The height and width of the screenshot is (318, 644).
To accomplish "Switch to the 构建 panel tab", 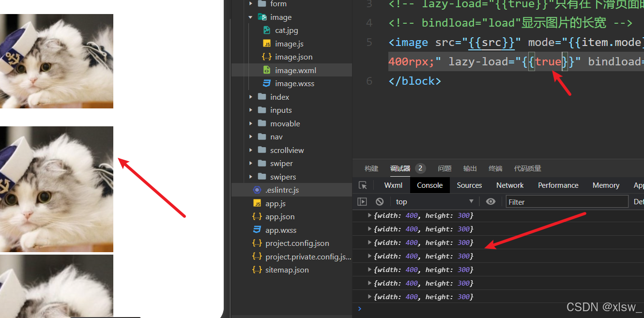I will click(371, 168).
